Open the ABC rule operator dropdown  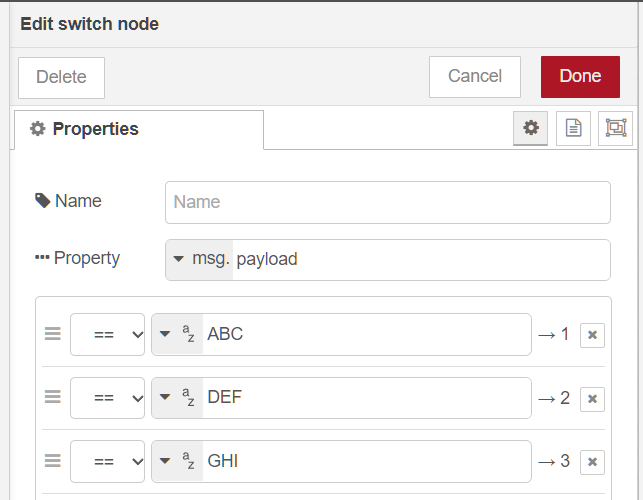click(x=108, y=335)
